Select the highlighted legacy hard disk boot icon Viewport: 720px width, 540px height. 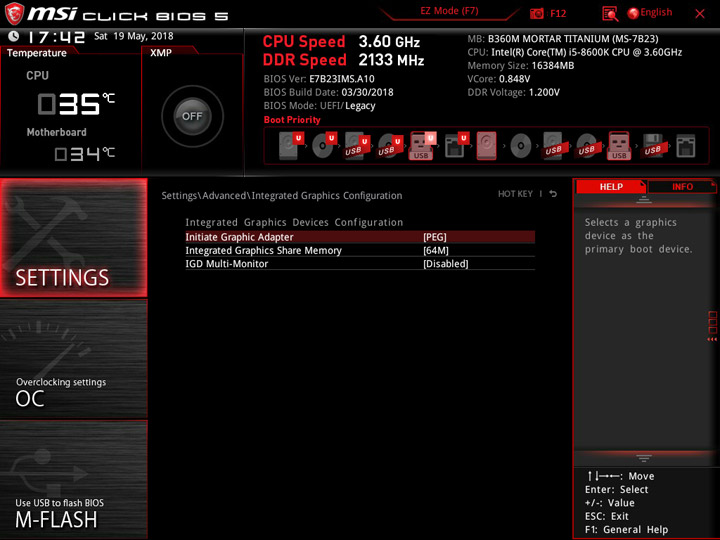pyautogui.click(x=487, y=146)
